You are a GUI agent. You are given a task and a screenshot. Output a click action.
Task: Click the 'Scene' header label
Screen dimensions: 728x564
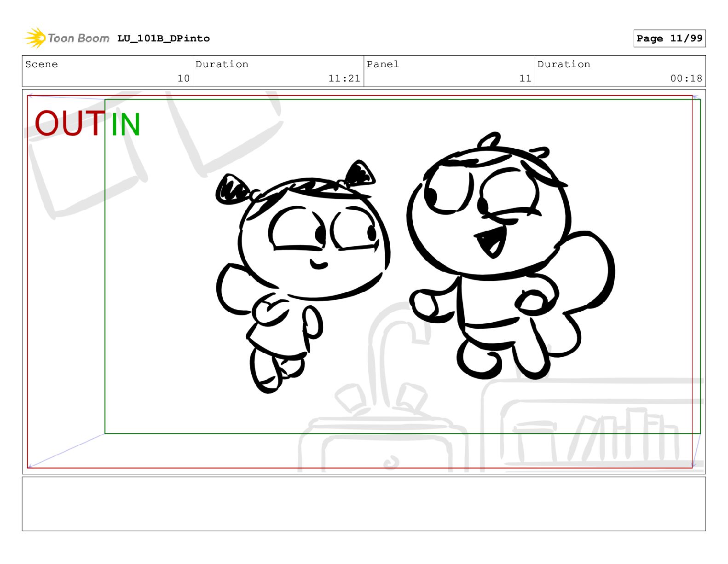click(x=41, y=64)
